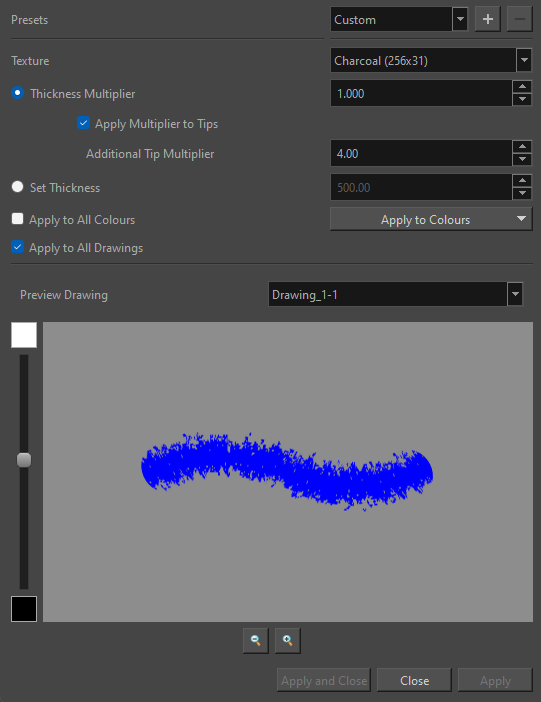The image size is (541, 702).
Task: Increase Additional Tip Multiplier value
Action: (x=522, y=147)
